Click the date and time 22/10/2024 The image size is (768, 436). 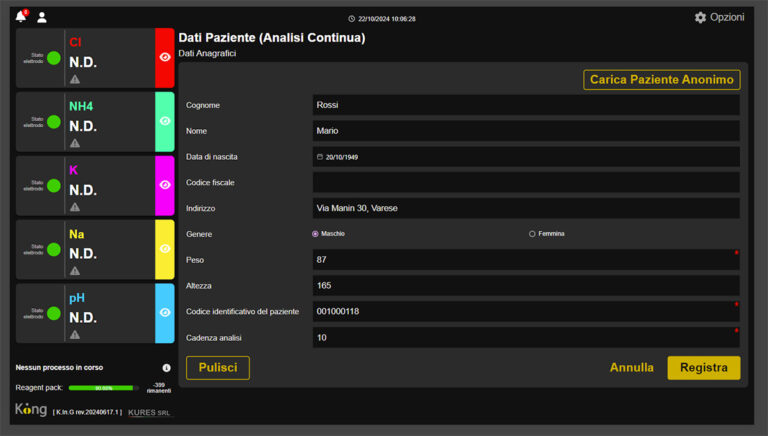[386, 19]
